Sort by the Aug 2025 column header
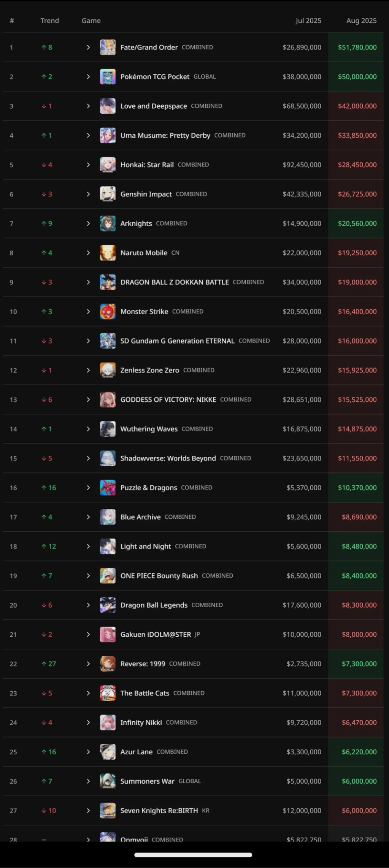389x868 pixels. [361, 21]
